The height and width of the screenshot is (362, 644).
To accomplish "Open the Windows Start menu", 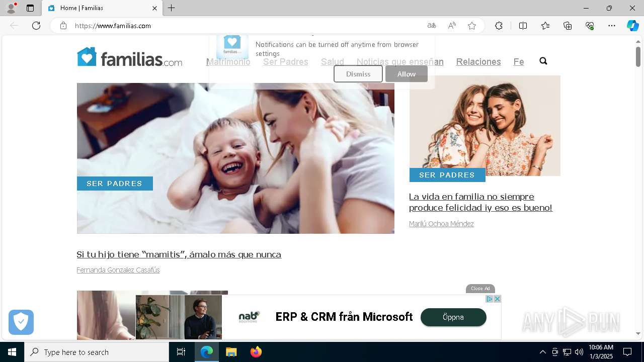I will (x=12, y=352).
